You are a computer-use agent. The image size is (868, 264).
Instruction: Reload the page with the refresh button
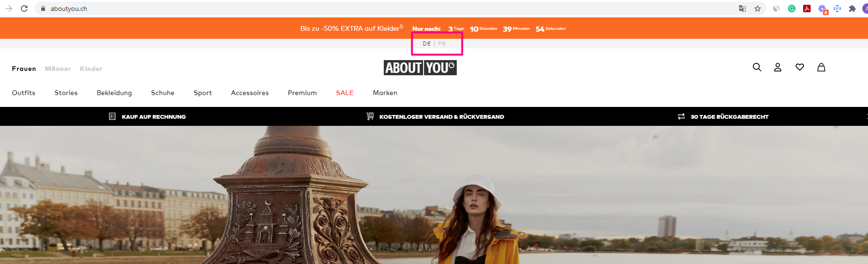tap(24, 9)
